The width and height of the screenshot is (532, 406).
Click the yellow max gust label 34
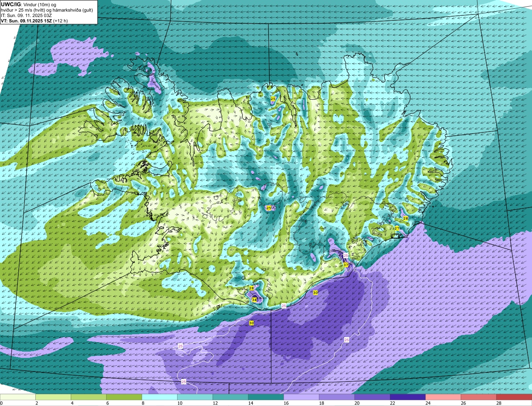coord(254,299)
